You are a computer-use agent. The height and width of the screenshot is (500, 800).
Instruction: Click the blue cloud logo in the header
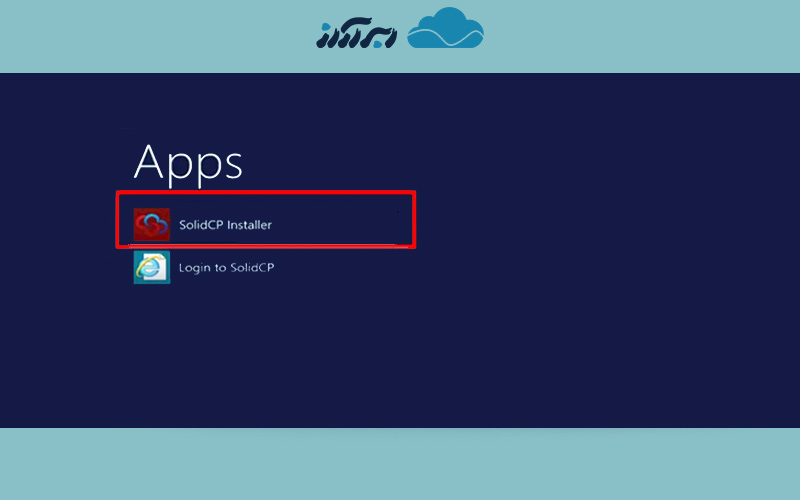446,29
